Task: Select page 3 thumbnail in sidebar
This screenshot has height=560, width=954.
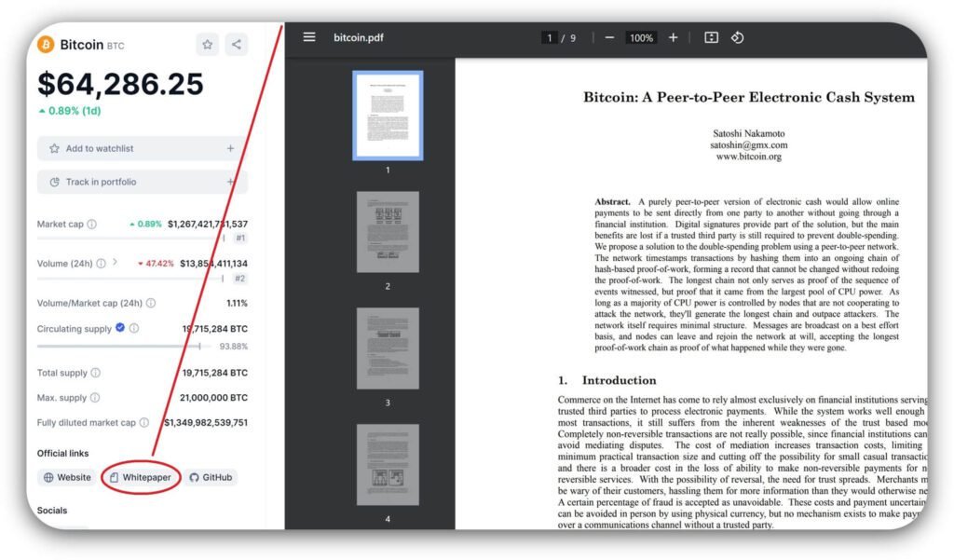Action: pos(388,348)
